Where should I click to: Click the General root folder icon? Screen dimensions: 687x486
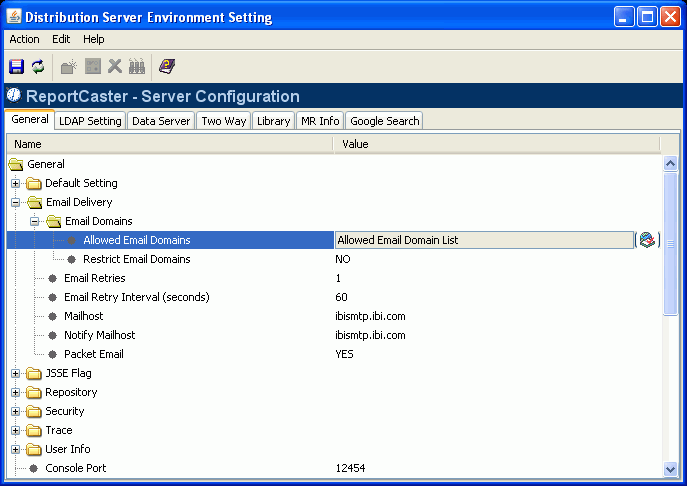click(x=16, y=164)
